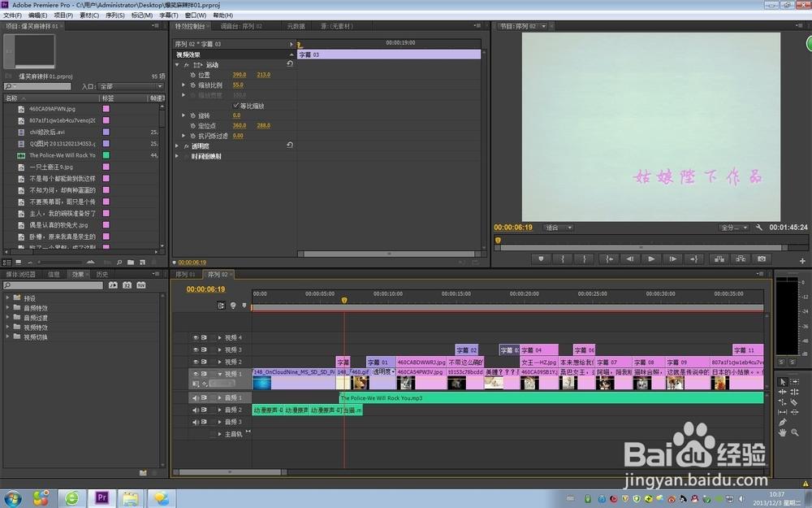Toggle snap in the timeline

[221, 306]
